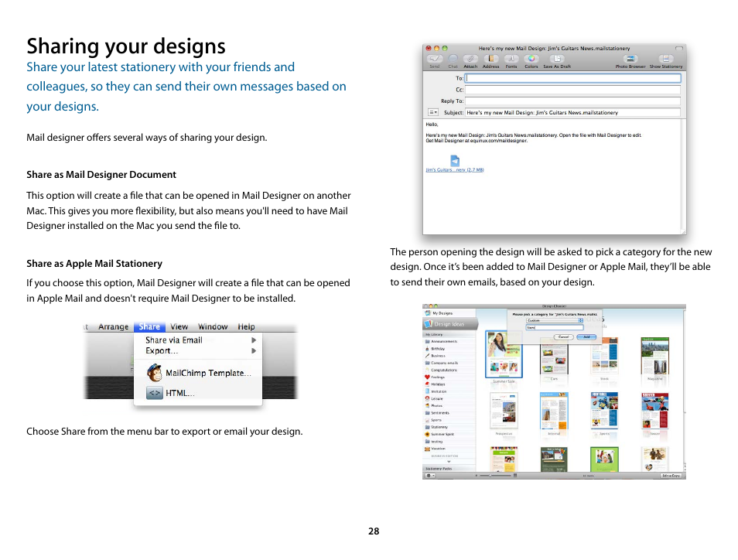Viewport: 738px width, 560px height.
Task: Expand the Export submenu arrow
Action: [x=254, y=350]
